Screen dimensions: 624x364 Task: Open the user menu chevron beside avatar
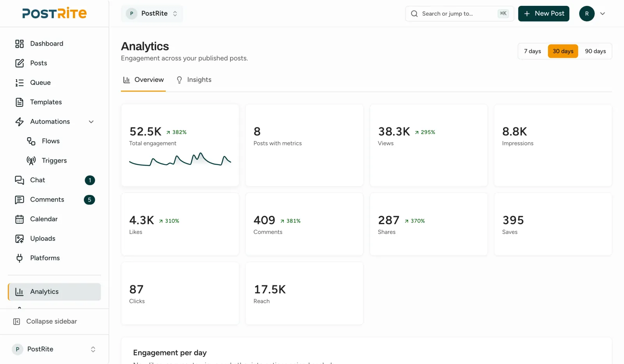[x=603, y=14]
